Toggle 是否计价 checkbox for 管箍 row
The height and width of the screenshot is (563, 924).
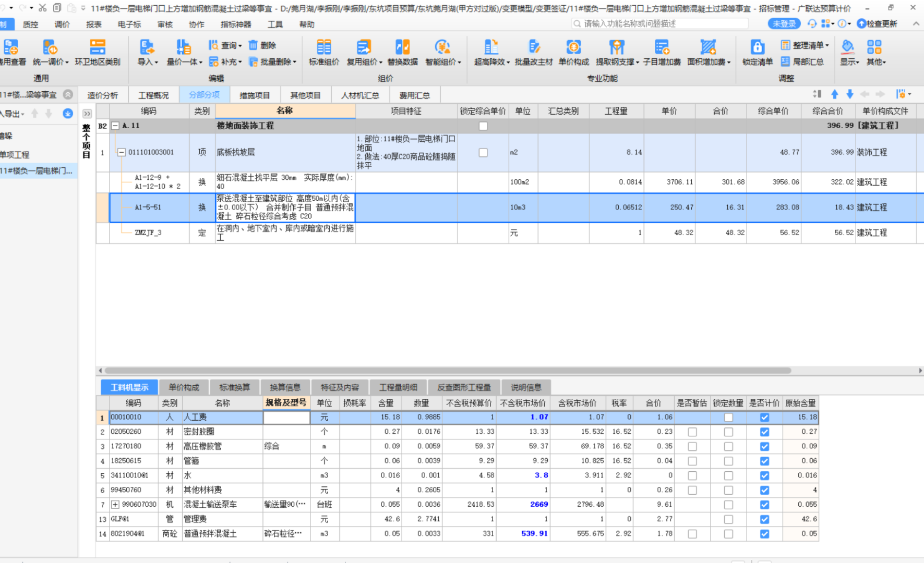point(764,461)
